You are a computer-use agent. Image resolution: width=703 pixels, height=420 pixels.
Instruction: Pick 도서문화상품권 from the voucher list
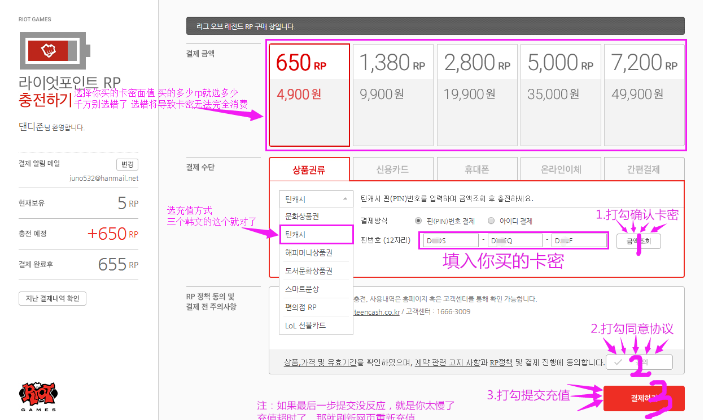click(x=316, y=271)
